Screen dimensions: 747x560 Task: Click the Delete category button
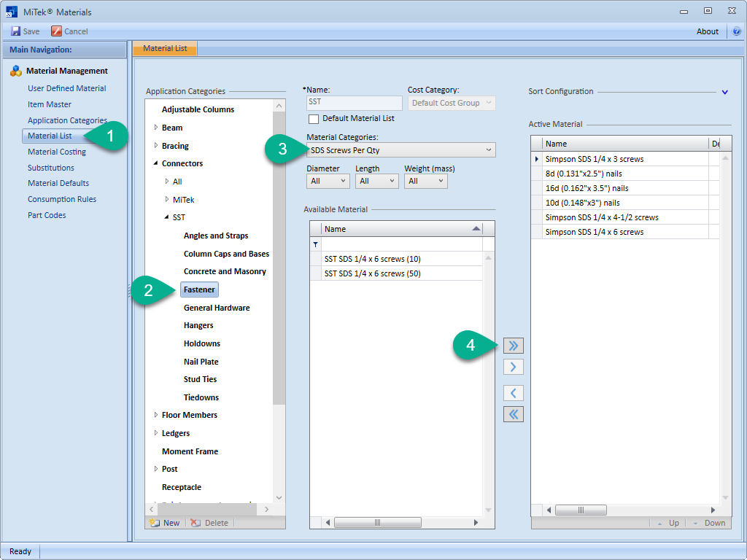[209, 523]
